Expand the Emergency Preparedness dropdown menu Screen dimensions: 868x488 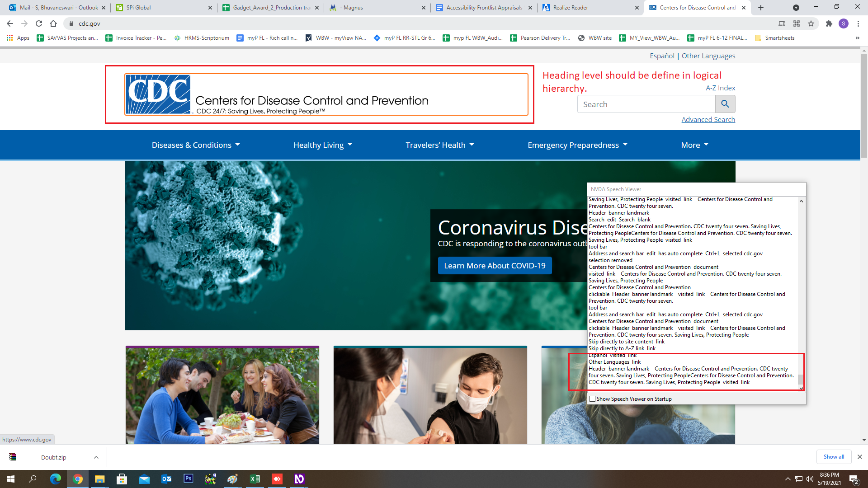576,145
